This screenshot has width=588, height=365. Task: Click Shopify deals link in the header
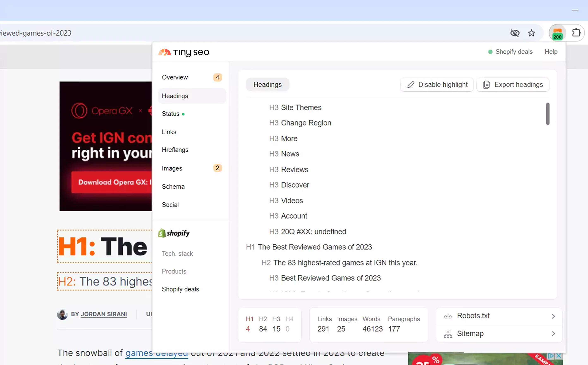tap(514, 52)
